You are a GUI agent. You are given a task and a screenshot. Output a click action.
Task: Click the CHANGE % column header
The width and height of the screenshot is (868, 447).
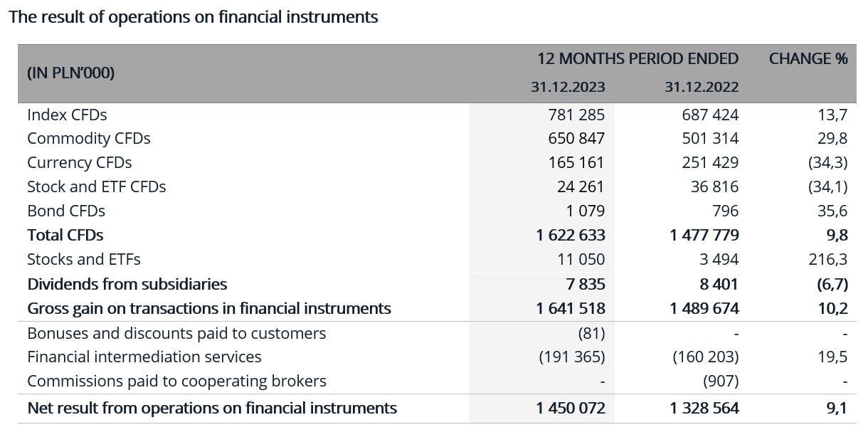click(x=808, y=59)
